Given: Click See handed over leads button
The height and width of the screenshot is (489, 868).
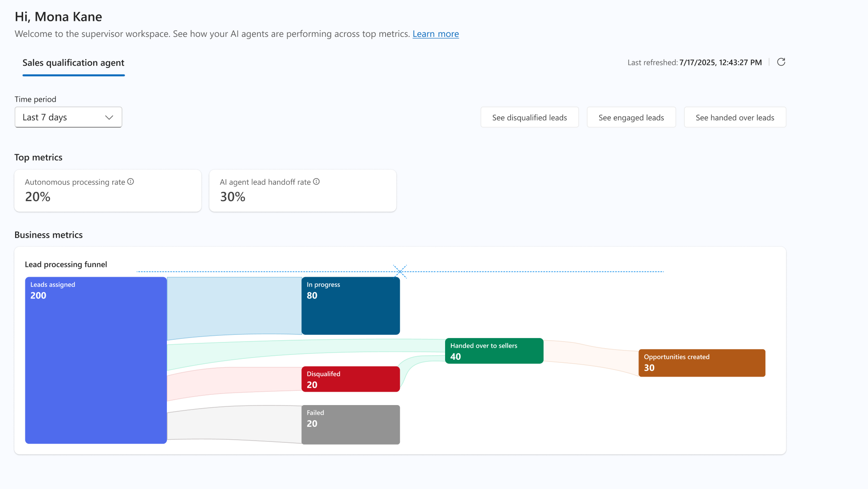Looking at the screenshot, I should [x=735, y=117].
